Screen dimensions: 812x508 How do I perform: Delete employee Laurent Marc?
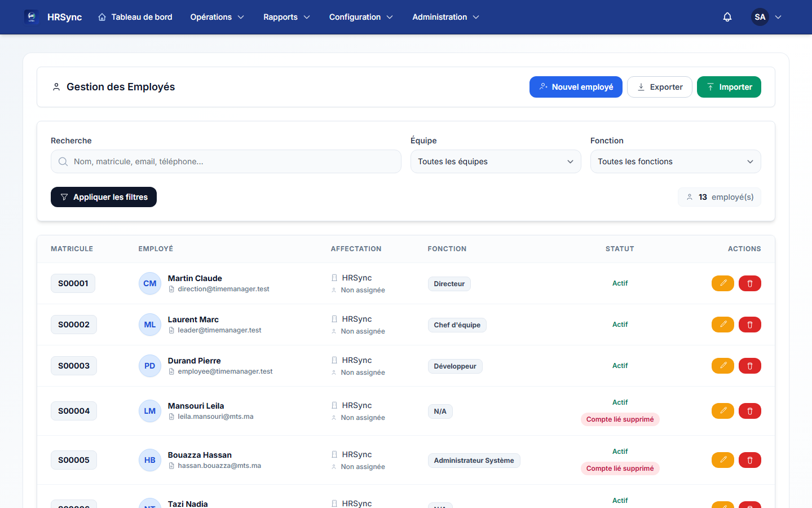coord(750,325)
